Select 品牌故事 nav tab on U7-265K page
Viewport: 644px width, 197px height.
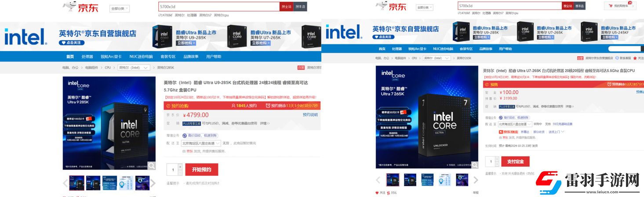pos(486,49)
